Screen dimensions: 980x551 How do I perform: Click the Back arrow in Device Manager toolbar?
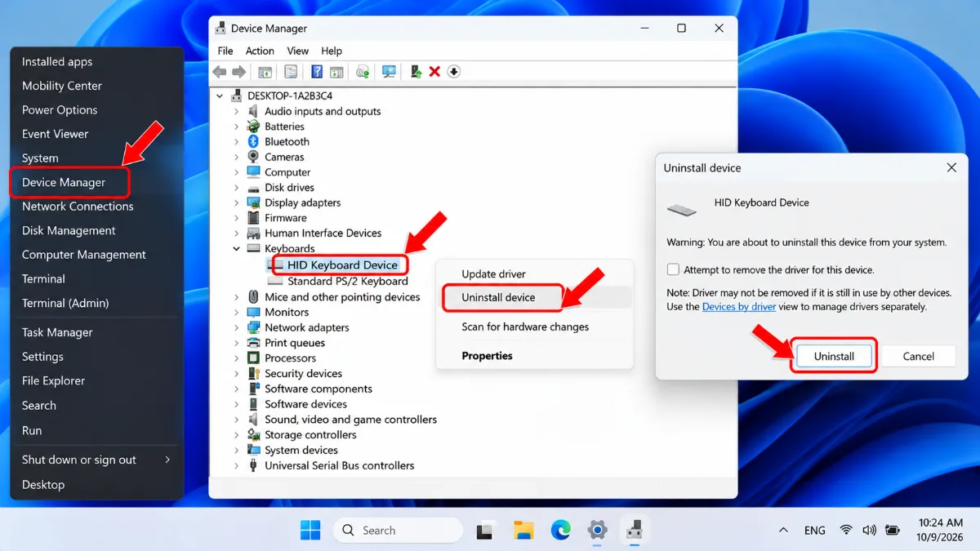[x=220, y=72]
